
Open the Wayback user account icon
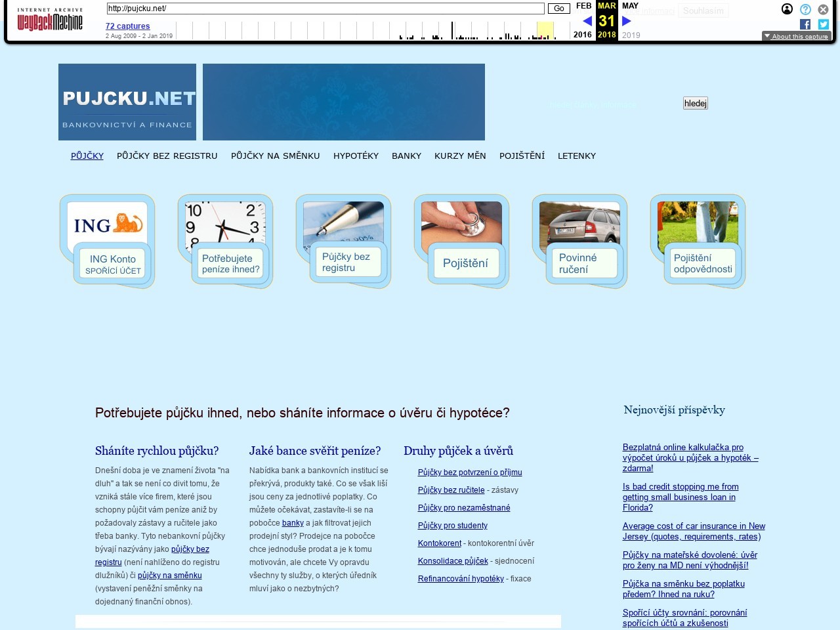[787, 9]
